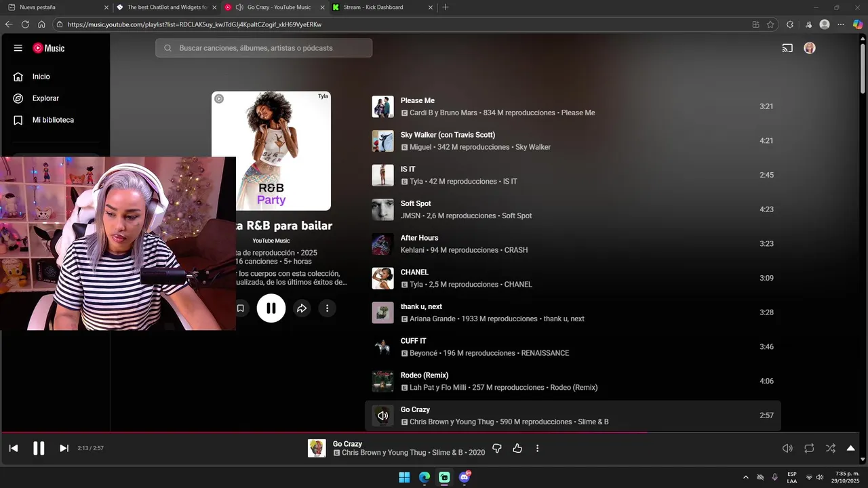Open Discord from the taskbar
Image resolution: width=868 pixels, height=488 pixels.
465,477
